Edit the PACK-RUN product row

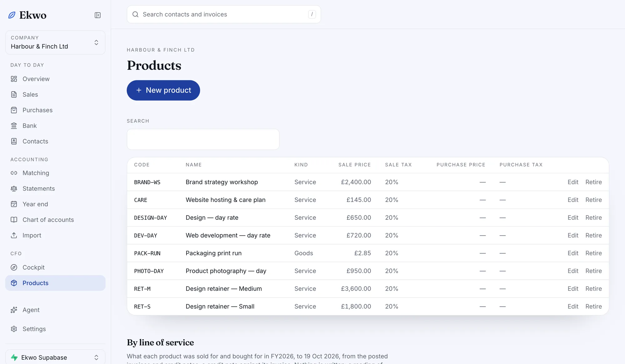coord(573,253)
